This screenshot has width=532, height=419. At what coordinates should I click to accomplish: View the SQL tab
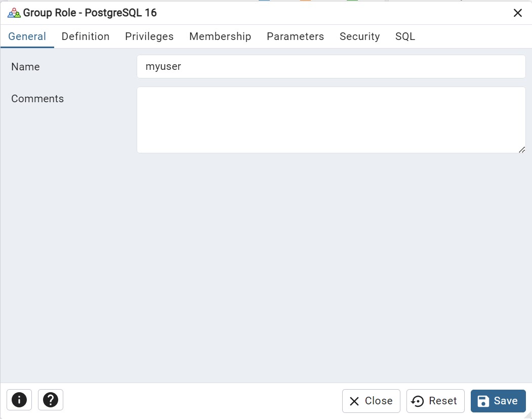coord(405,36)
